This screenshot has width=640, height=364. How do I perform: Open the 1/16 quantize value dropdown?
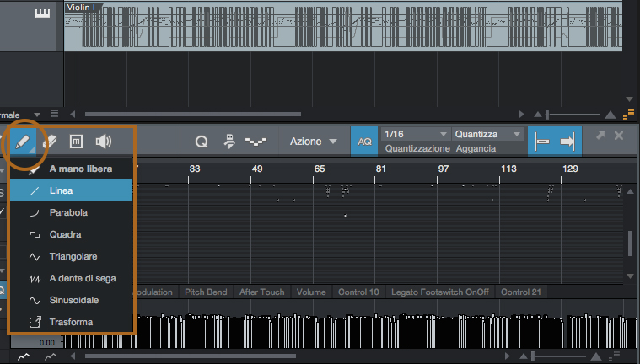coord(416,134)
